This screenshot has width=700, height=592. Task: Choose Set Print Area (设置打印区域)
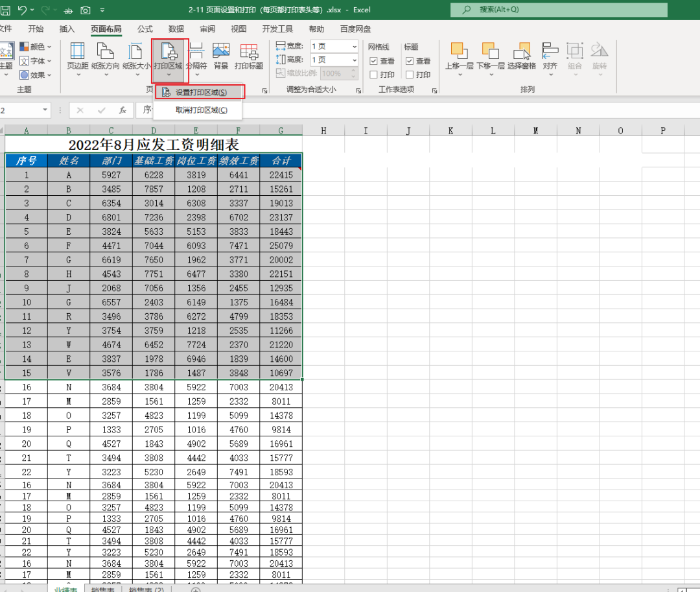[200, 92]
